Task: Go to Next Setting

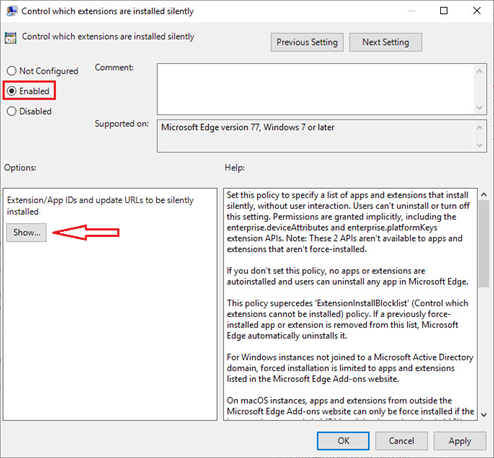Action: (x=386, y=42)
